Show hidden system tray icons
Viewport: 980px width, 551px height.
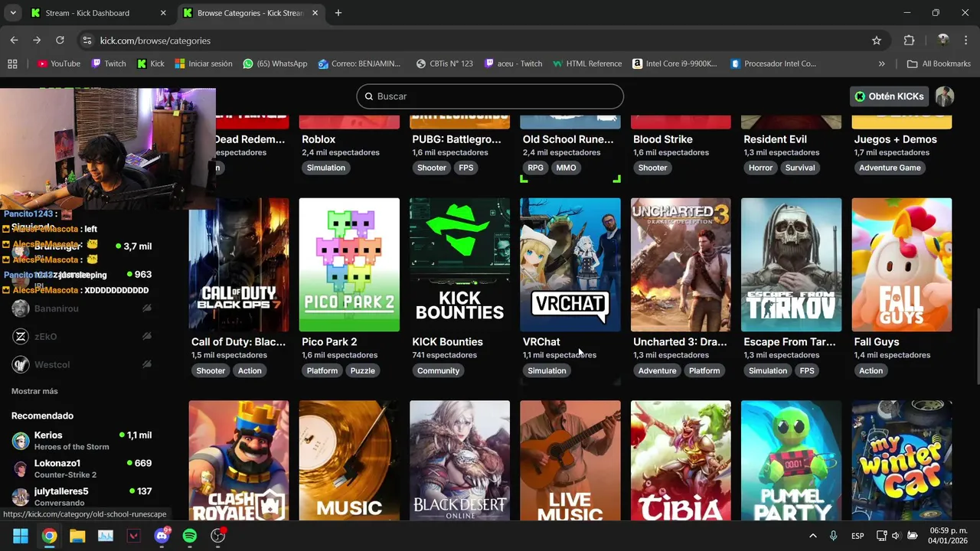(x=812, y=536)
